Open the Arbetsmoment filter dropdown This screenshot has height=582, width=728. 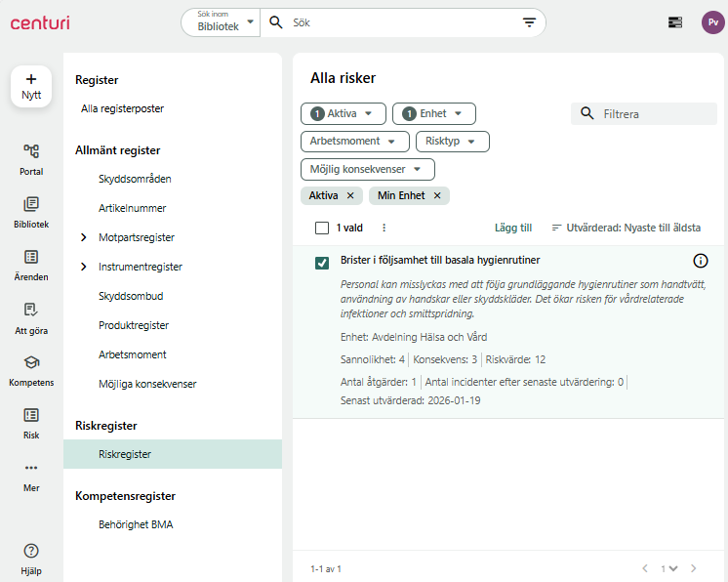pyautogui.click(x=354, y=142)
